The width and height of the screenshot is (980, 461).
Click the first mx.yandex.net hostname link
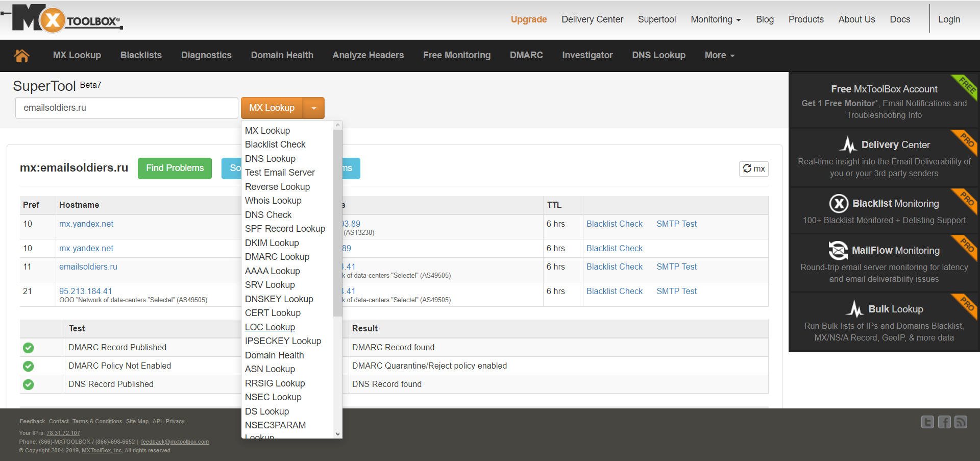click(x=86, y=224)
